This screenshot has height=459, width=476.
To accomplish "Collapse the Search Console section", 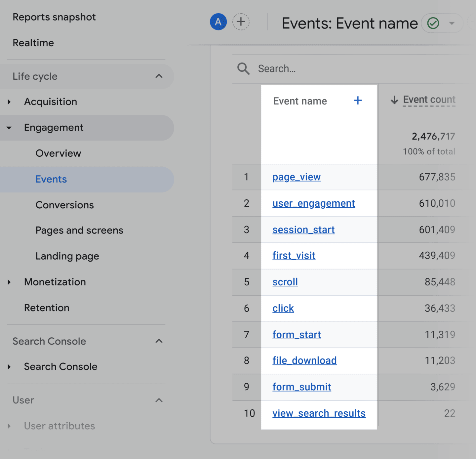I will [x=159, y=341].
